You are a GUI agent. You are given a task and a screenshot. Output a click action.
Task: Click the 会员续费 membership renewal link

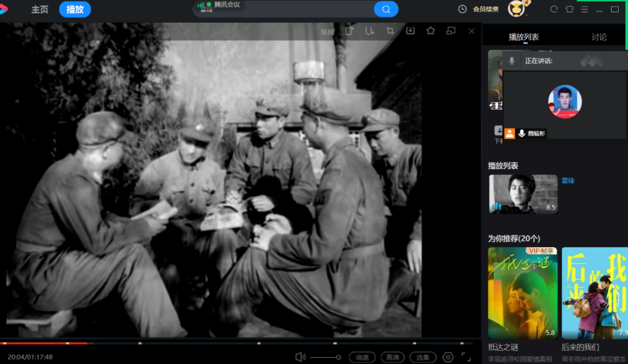pyautogui.click(x=486, y=9)
